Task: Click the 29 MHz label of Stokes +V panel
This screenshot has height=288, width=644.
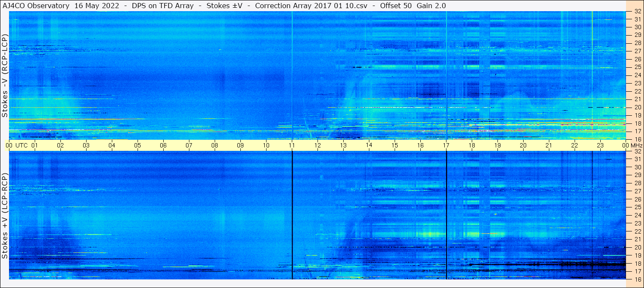Action: [x=638, y=175]
